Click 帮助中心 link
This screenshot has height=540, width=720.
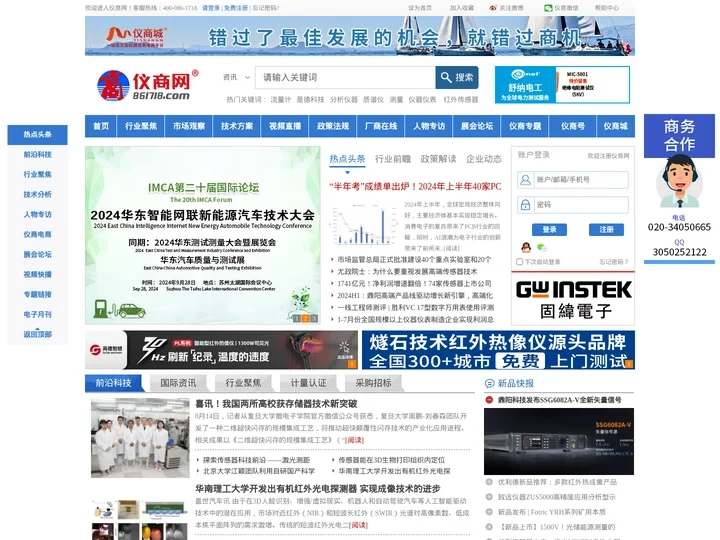tap(607, 8)
